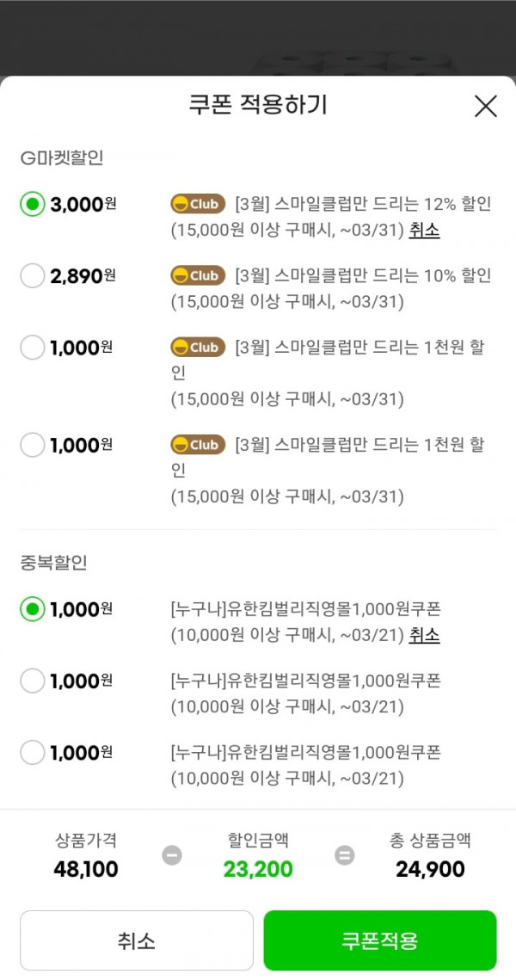
Task: Select the third 유한킴벌리 1,000원 coupon
Action: point(33,752)
